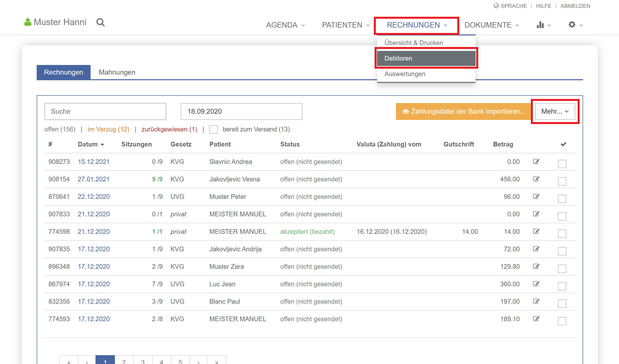This screenshot has width=619, height=364.
Task: Select checkbox for invoice 908273 Slavnic Andrea
Action: (562, 164)
